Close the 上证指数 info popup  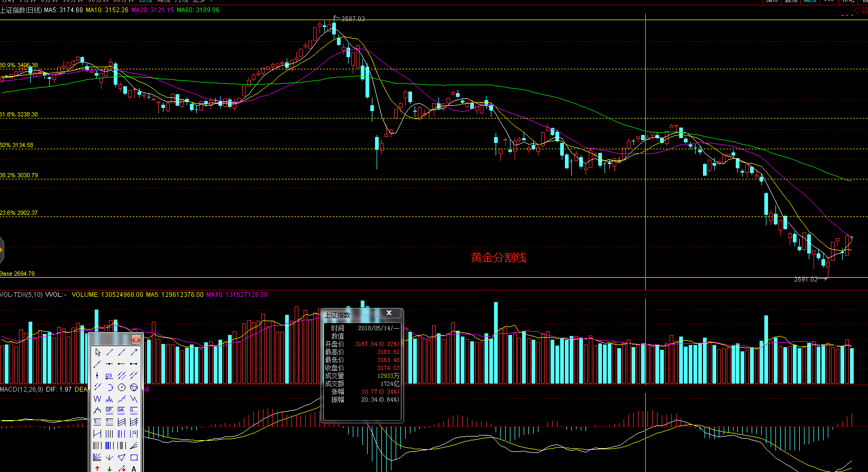[x=389, y=313]
